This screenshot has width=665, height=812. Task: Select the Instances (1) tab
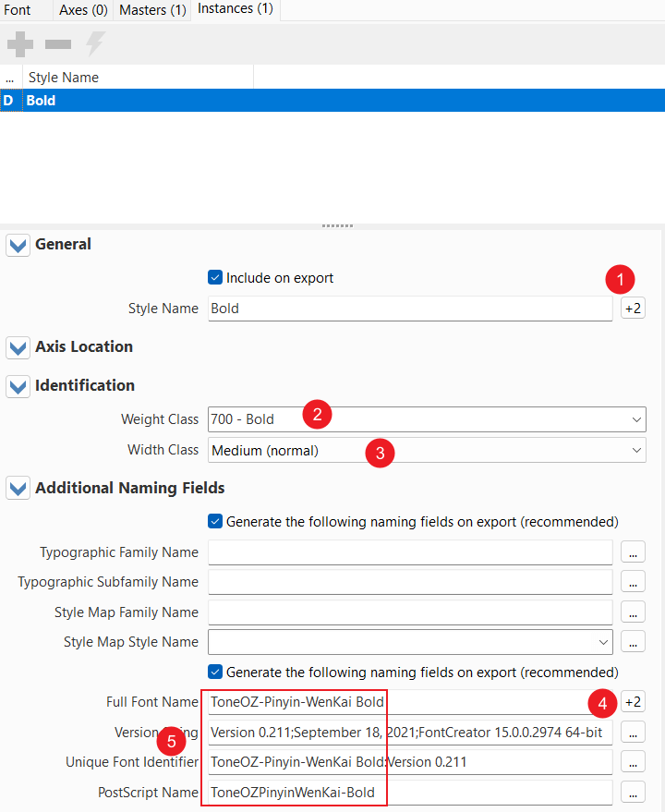tap(236, 9)
